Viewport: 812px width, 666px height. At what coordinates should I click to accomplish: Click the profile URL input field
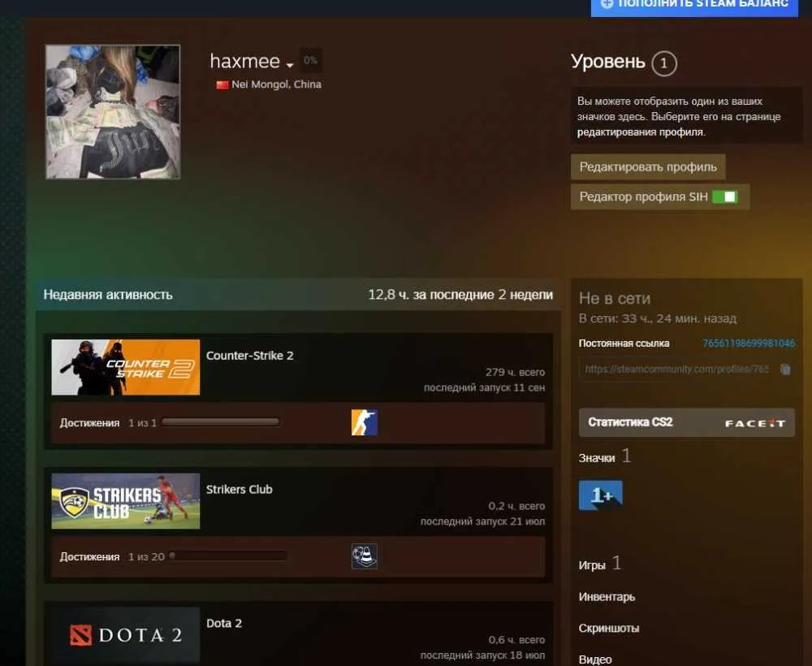pos(677,370)
